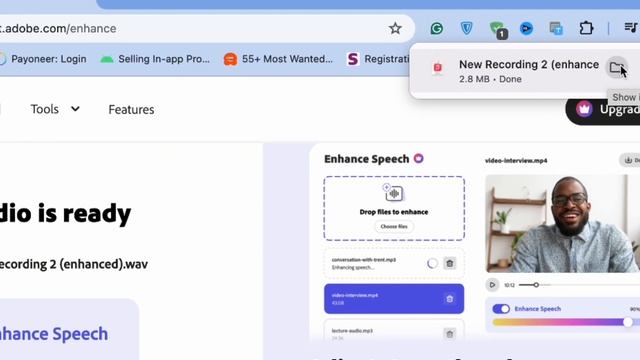Click the blue shield extension icon

point(466,28)
